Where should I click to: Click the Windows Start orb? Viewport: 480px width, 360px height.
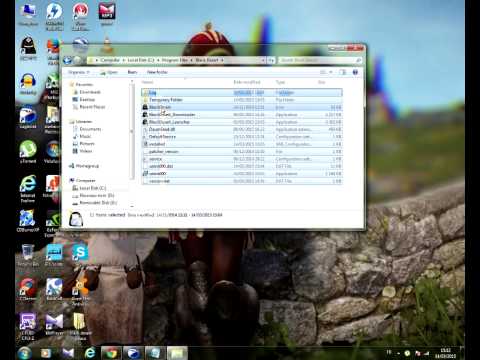tap(25, 353)
